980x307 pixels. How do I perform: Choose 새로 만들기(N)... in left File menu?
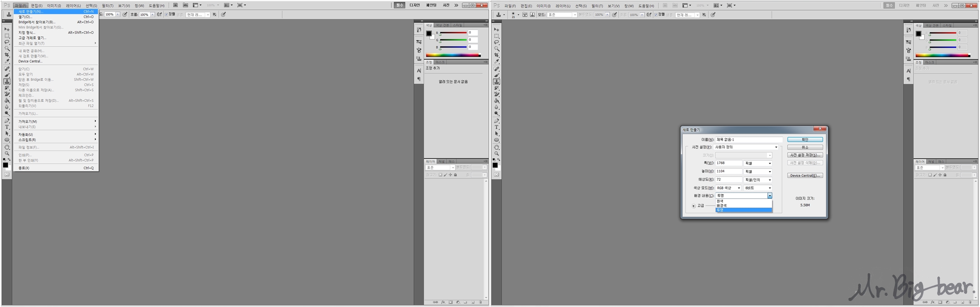[56, 12]
